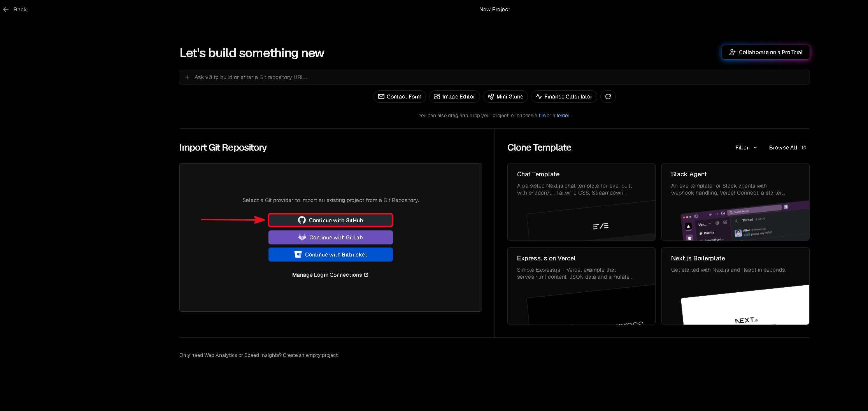Choose the Mini Game suggestion
The width and height of the screenshot is (868, 411).
505,97
